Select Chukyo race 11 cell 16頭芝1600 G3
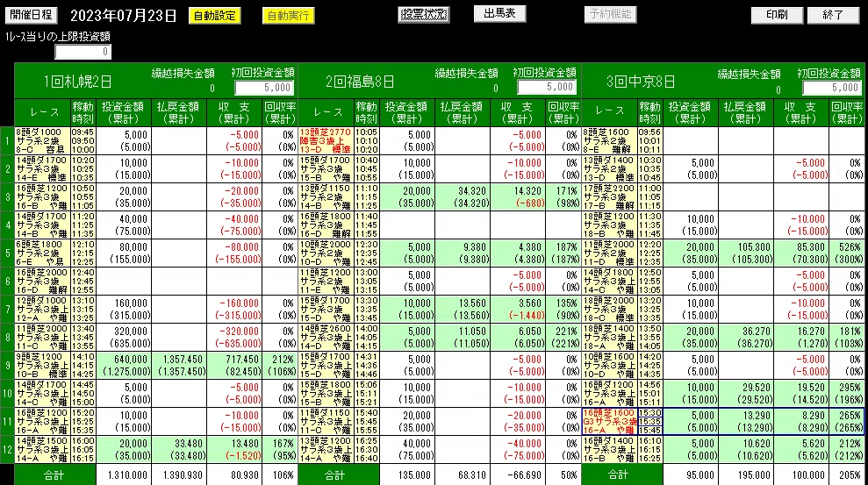This screenshot has width=868, height=485. (609, 421)
